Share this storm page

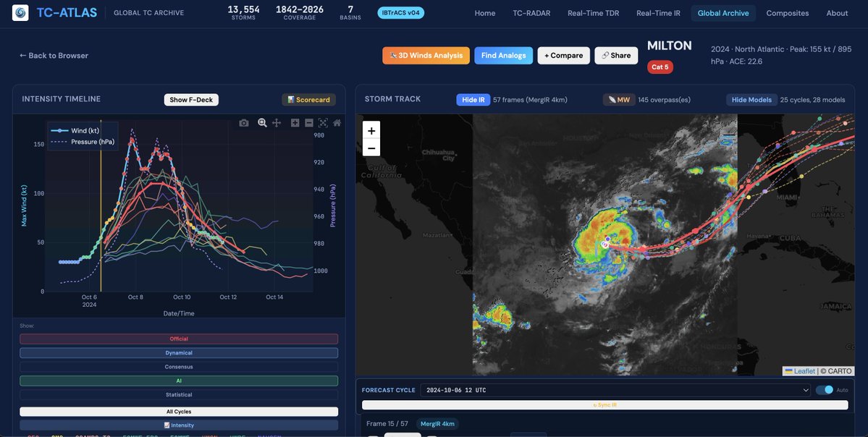tap(616, 55)
